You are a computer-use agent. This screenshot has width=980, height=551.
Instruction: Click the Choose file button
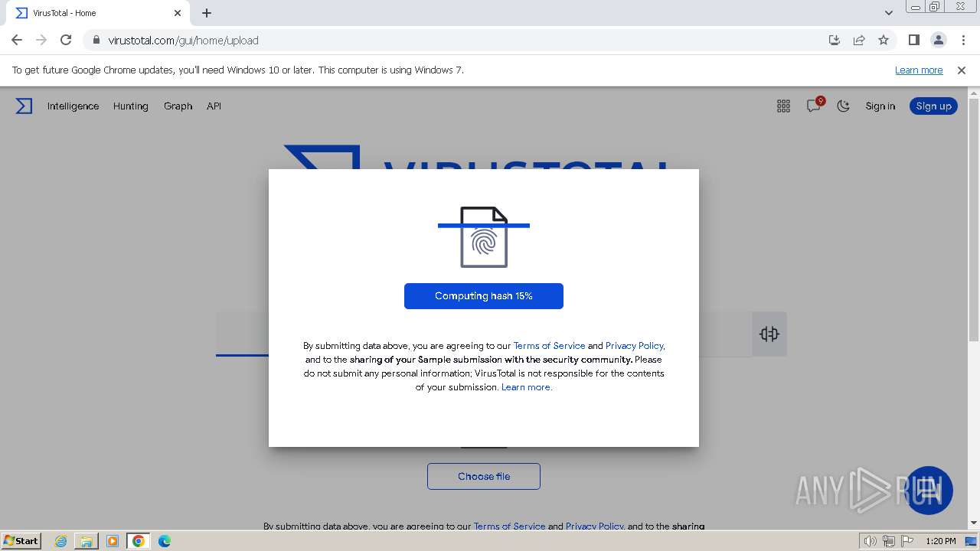484,476
